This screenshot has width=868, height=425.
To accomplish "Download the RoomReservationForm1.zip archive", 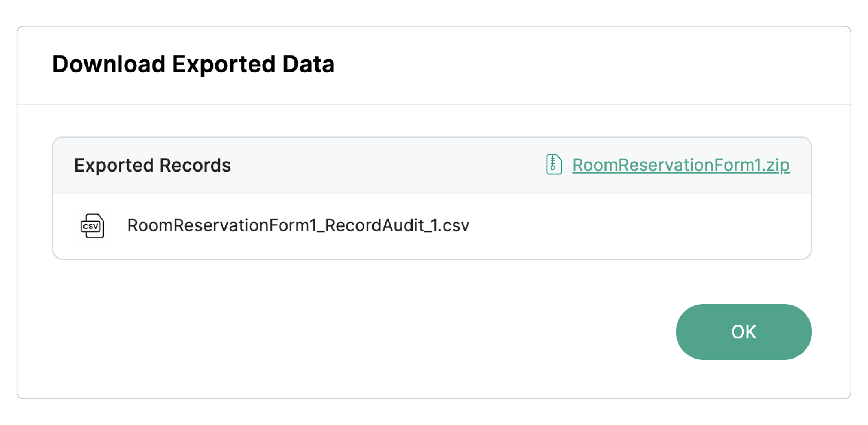I will (x=680, y=165).
